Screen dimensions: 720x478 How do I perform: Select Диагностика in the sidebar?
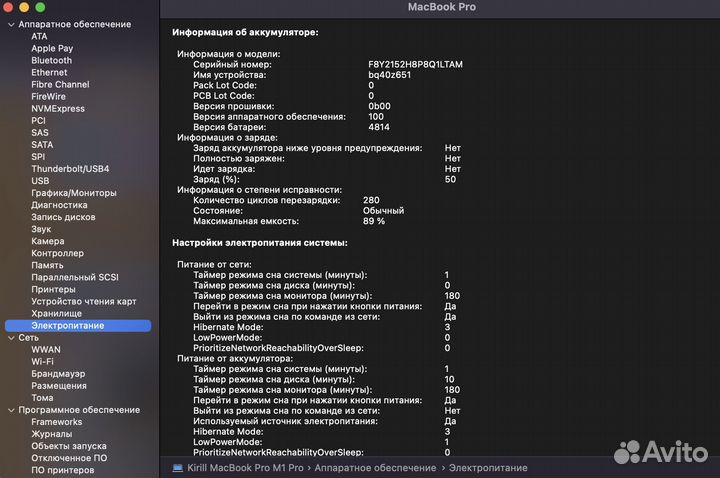click(59, 205)
